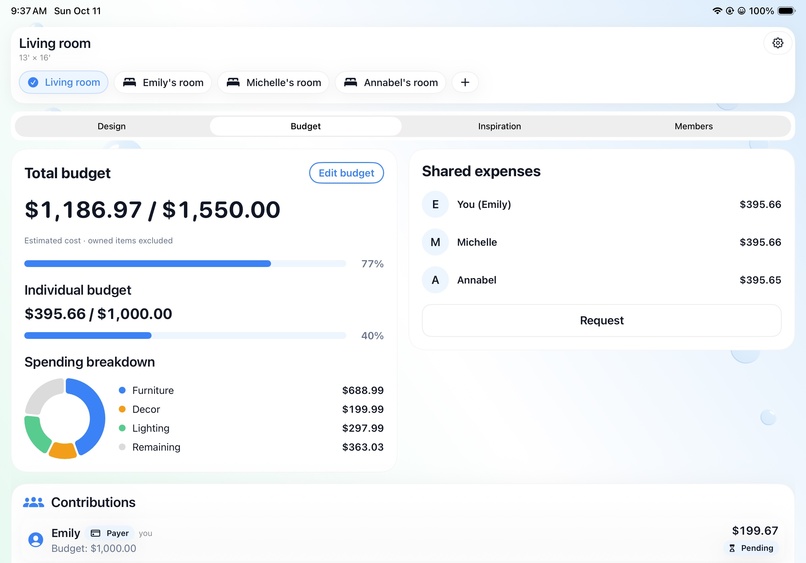The height and width of the screenshot is (563, 806).
Task: Click the card icon in Payer badge
Action: pyautogui.click(x=96, y=533)
